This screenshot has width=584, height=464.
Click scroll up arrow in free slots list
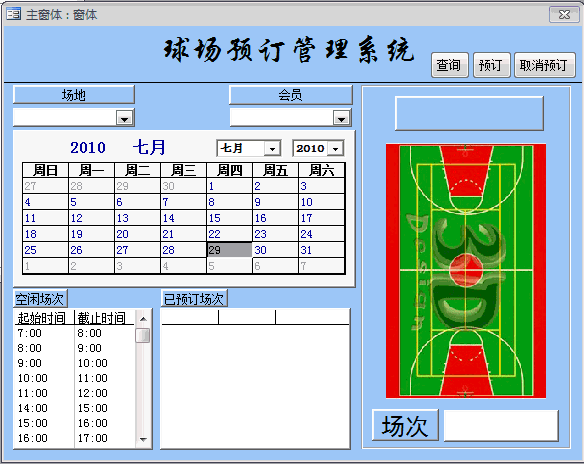tap(143, 319)
